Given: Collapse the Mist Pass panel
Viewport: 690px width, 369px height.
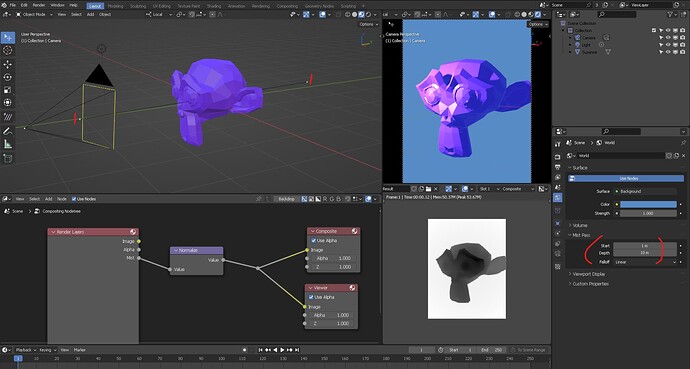Looking at the screenshot, I should [580, 235].
